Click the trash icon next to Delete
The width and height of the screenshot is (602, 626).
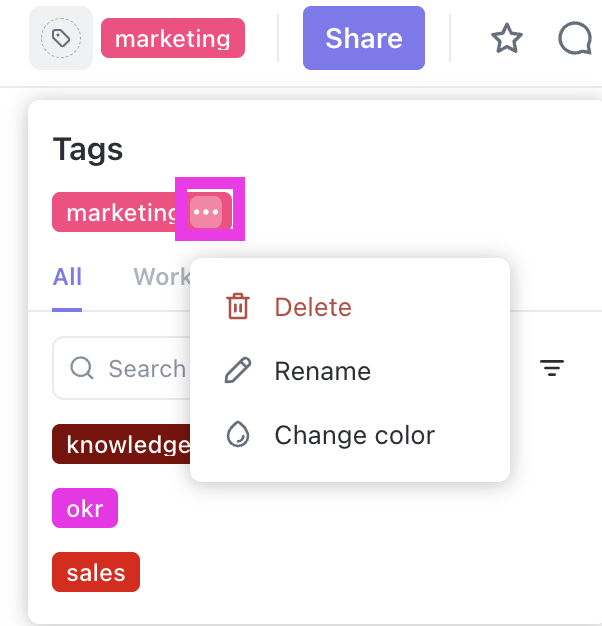tap(238, 307)
